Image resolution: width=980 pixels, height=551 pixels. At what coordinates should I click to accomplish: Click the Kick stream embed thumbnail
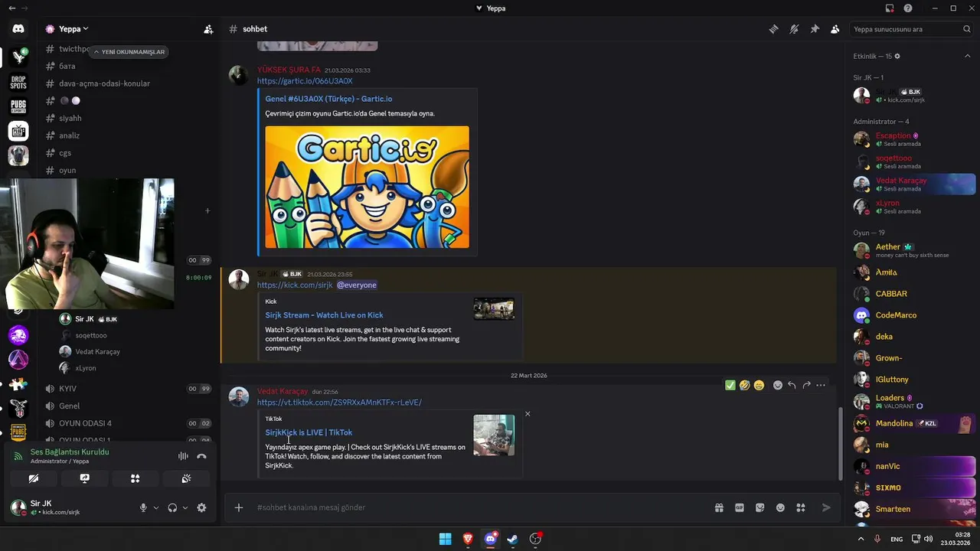click(494, 308)
